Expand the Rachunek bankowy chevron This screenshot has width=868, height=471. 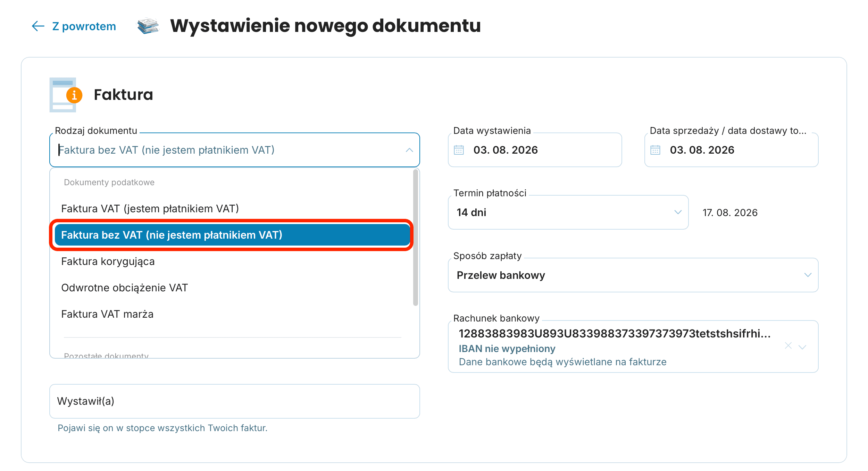(802, 347)
